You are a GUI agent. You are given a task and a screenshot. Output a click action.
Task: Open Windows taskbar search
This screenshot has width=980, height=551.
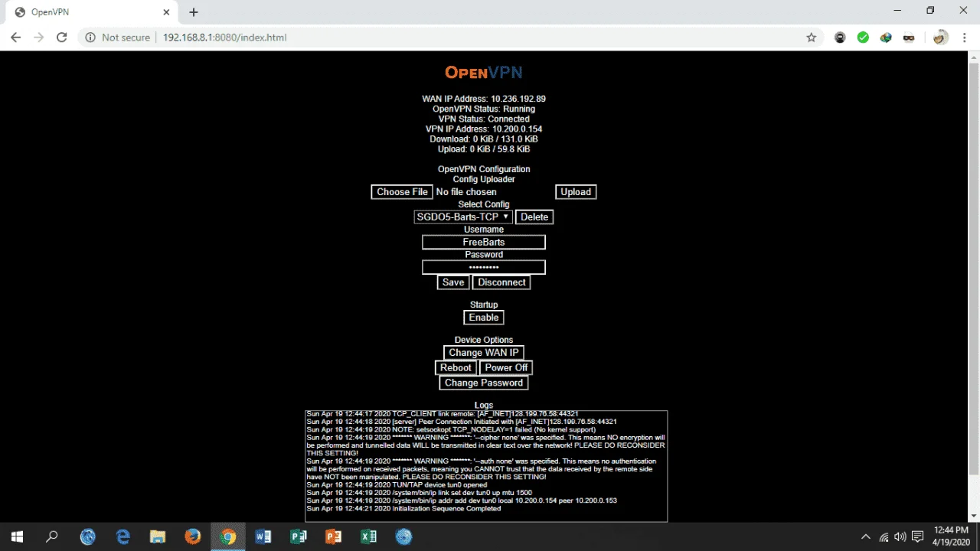(x=52, y=537)
